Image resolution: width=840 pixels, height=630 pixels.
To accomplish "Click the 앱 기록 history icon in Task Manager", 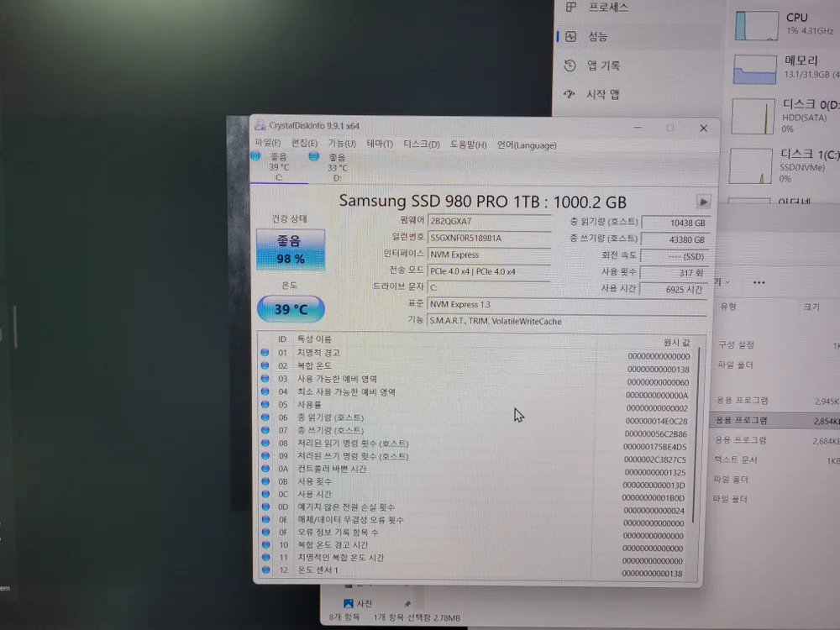I will (x=570, y=66).
